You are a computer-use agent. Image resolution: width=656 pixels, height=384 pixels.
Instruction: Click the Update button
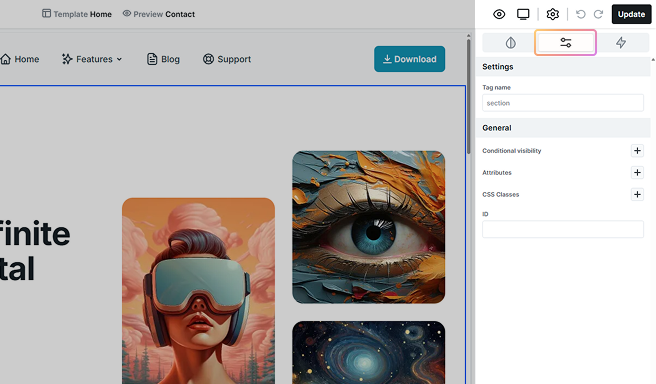pos(631,14)
